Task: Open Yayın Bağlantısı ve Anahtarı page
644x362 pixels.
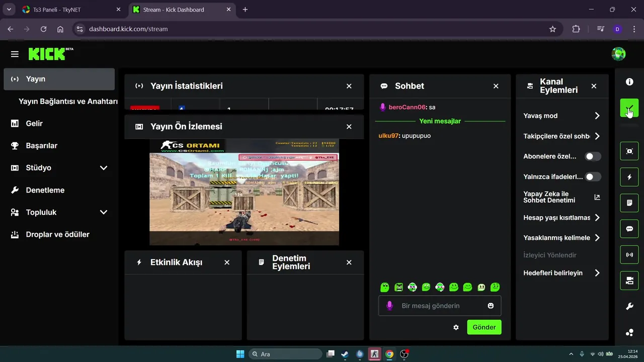Action: point(68,101)
